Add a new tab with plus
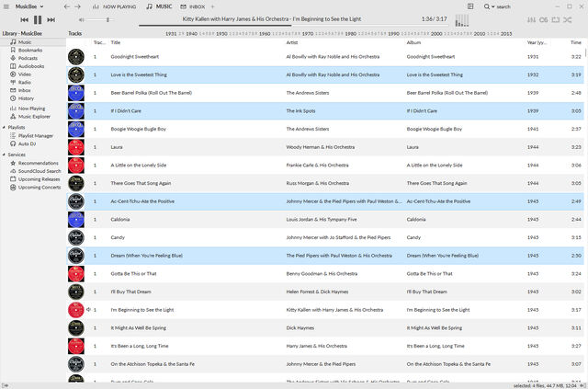The image size is (588, 389). coord(212,6)
